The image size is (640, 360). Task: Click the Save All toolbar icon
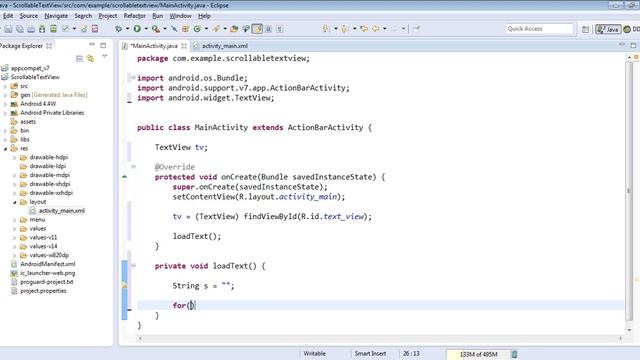click(x=20, y=29)
